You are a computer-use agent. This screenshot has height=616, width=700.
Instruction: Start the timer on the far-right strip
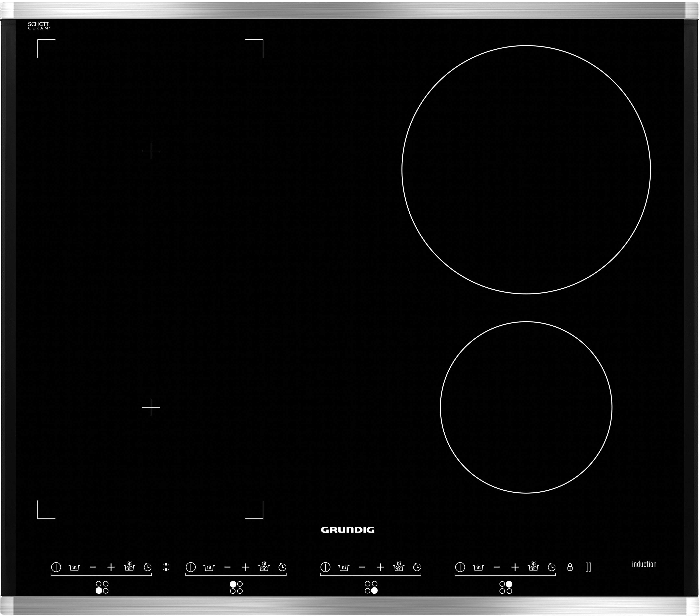click(551, 567)
